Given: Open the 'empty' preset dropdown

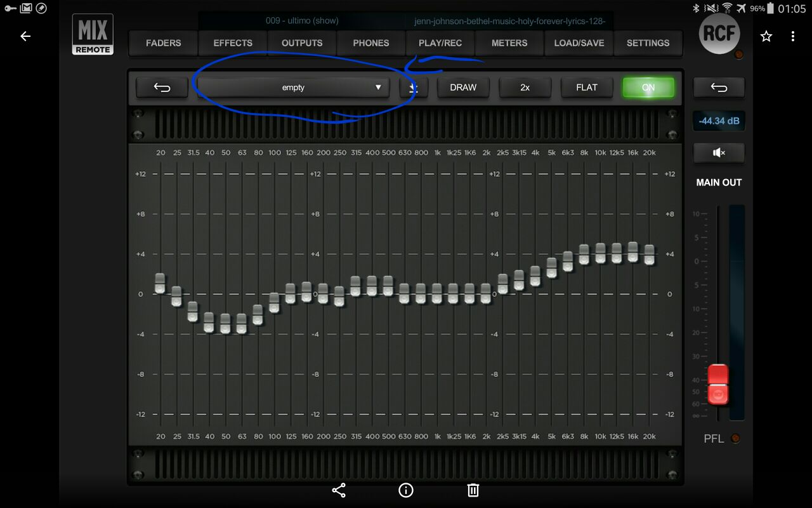Looking at the screenshot, I should coord(293,88).
